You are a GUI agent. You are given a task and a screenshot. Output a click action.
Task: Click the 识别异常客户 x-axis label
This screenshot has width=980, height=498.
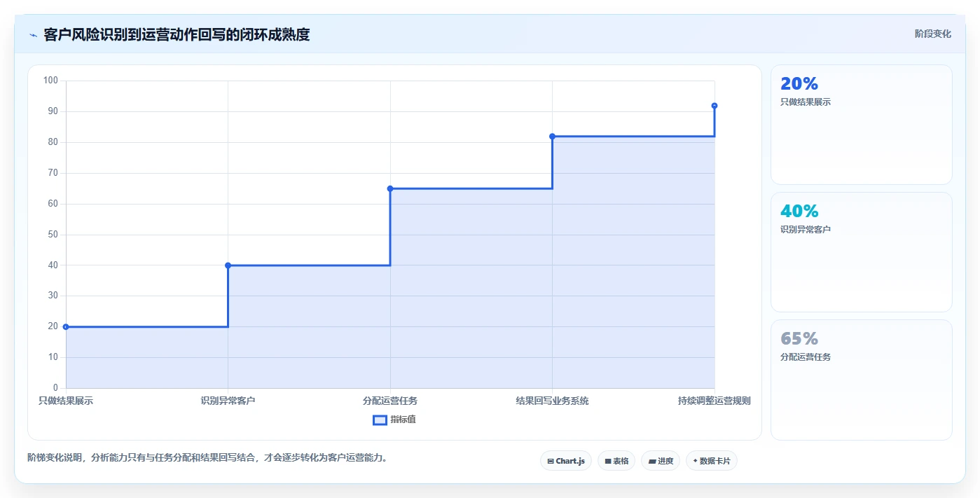click(228, 401)
